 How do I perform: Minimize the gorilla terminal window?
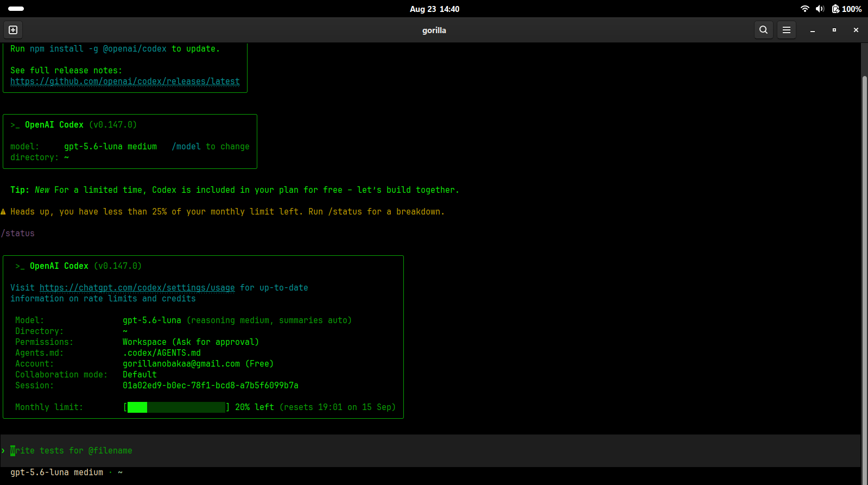point(813,30)
